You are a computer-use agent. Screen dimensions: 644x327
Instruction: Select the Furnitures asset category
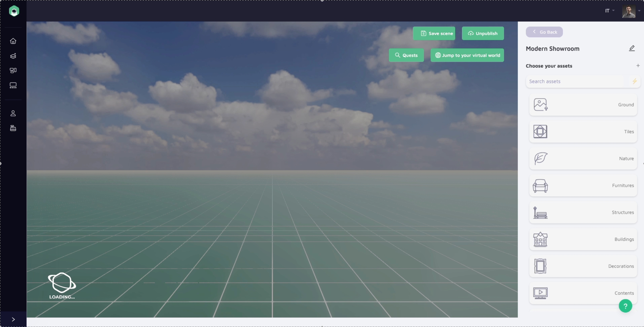coord(583,185)
